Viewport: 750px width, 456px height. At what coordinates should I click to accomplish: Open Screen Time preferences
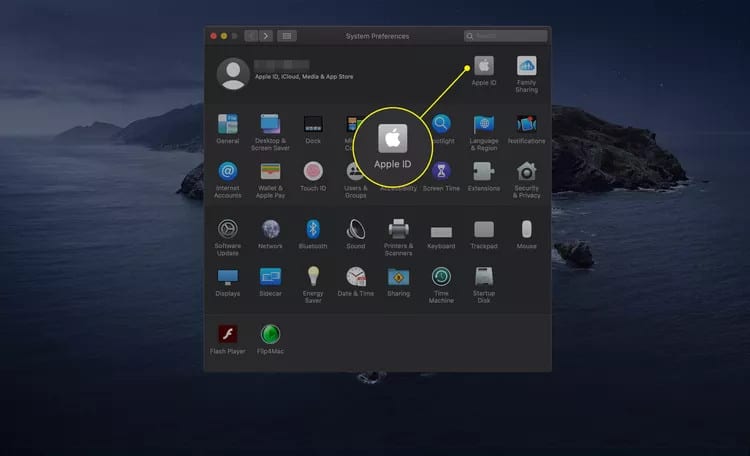[441, 171]
